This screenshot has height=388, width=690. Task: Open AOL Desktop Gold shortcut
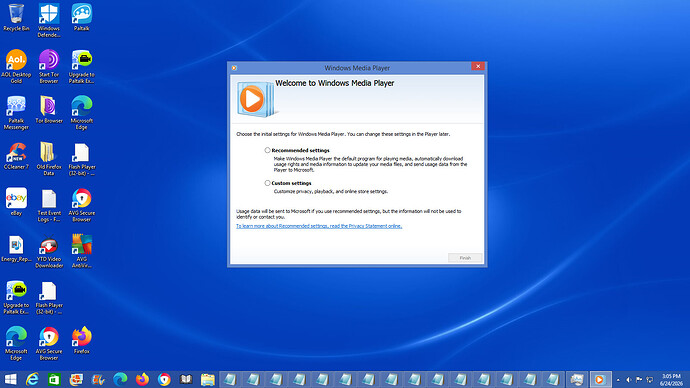click(x=16, y=66)
